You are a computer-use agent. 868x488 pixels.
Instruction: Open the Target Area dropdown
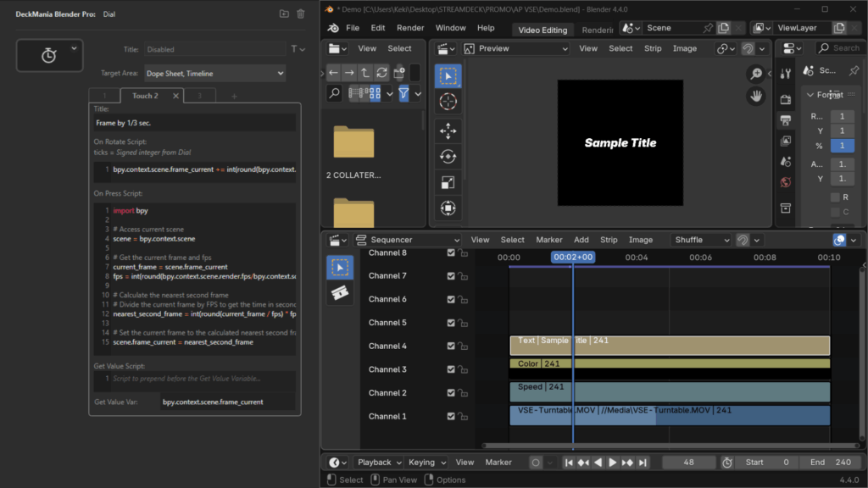[x=214, y=74]
